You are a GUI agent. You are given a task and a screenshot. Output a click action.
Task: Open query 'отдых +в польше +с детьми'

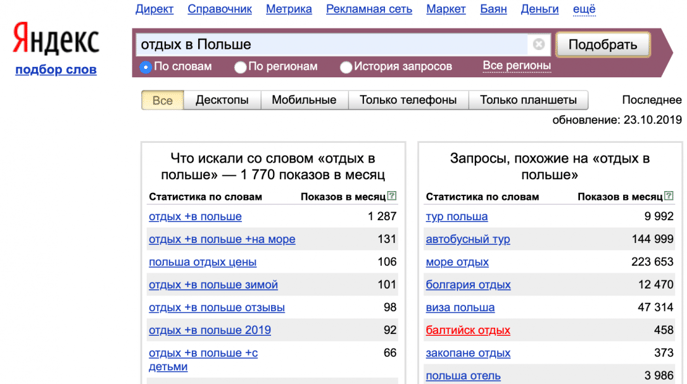click(203, 360)
